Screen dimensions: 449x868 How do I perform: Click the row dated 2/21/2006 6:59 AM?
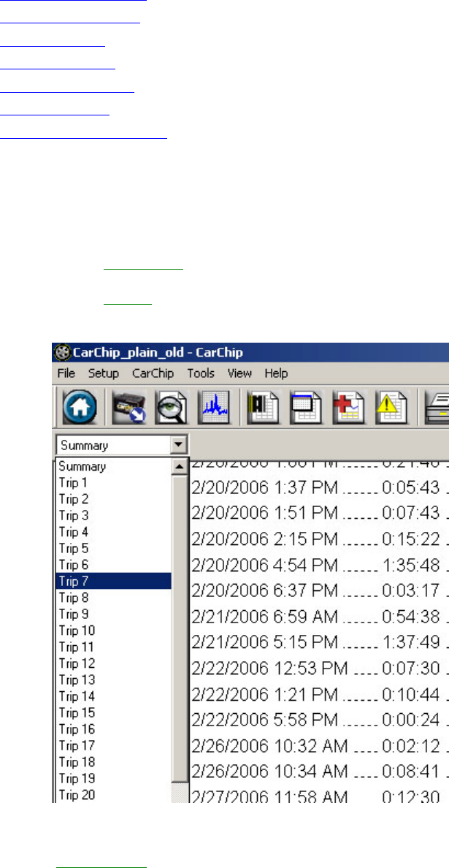click(x=320, y=616)
